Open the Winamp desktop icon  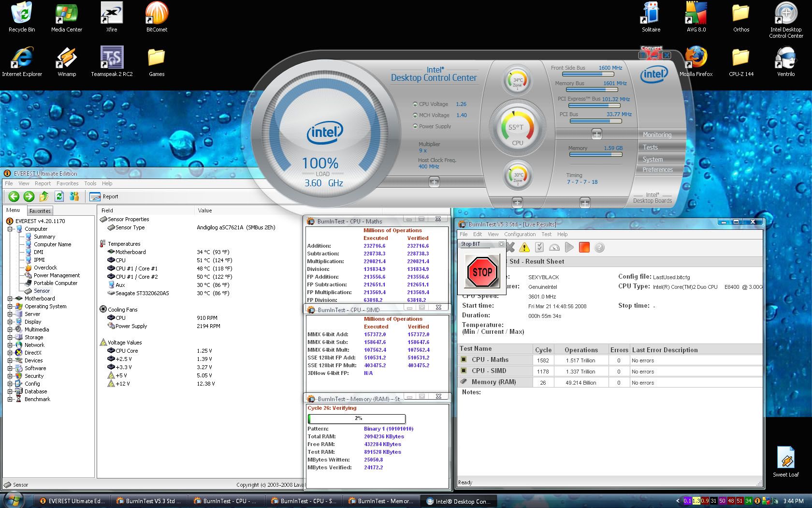(67, 61)
